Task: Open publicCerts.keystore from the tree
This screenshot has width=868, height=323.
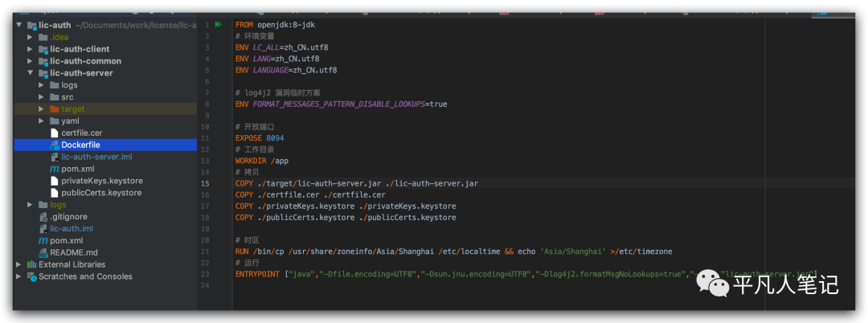Action: tap(100, 193)
